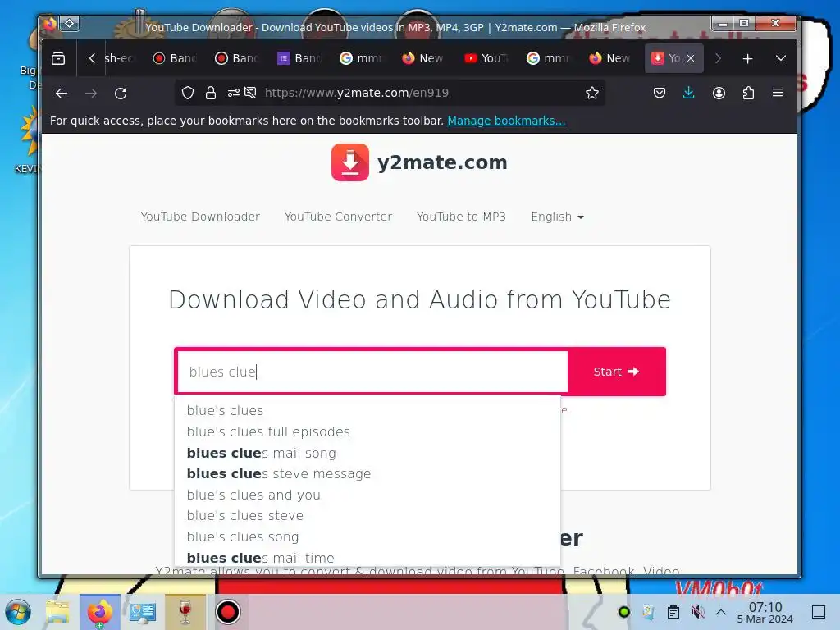Save page to Pocket

(660, 94)
